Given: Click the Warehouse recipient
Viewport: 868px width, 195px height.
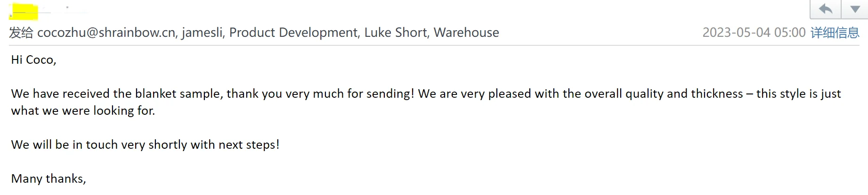Looking at the screenshot, I should (466, 33).
